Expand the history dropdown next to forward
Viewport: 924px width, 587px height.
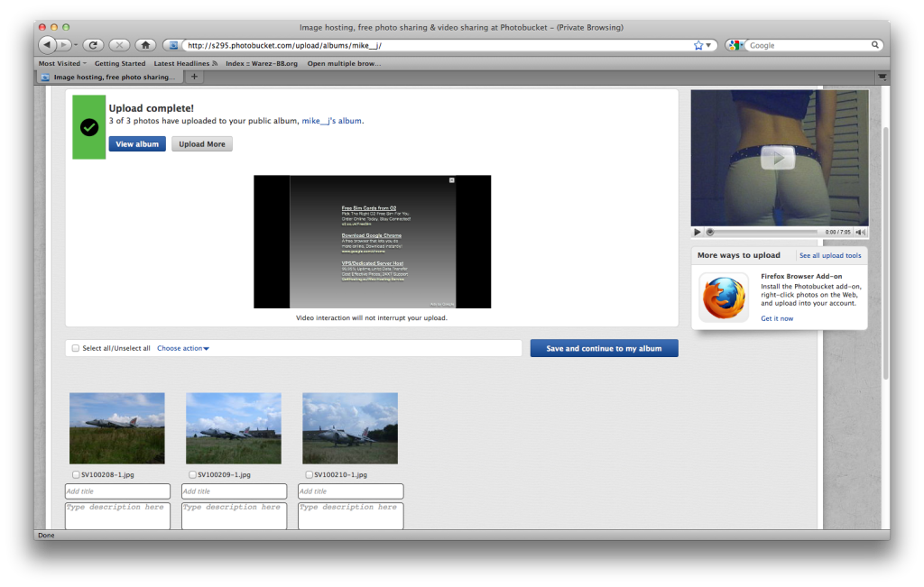pos(76,45)
